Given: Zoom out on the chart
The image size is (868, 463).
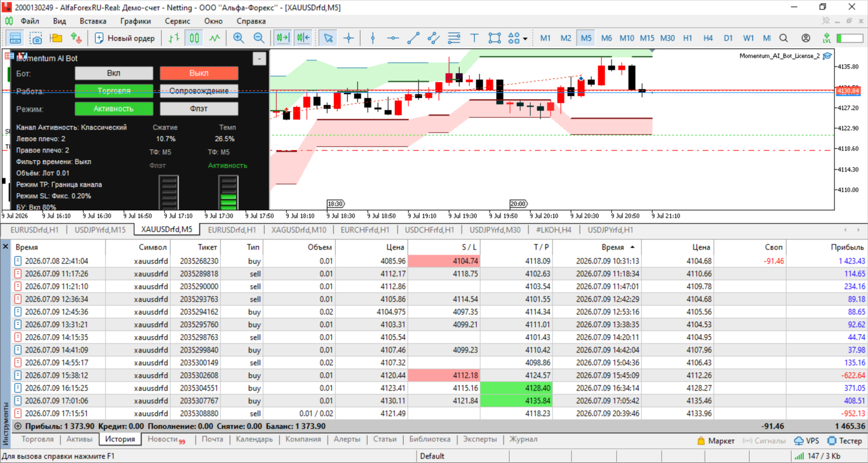Looking at the screenshot, I should pos(259,38).
